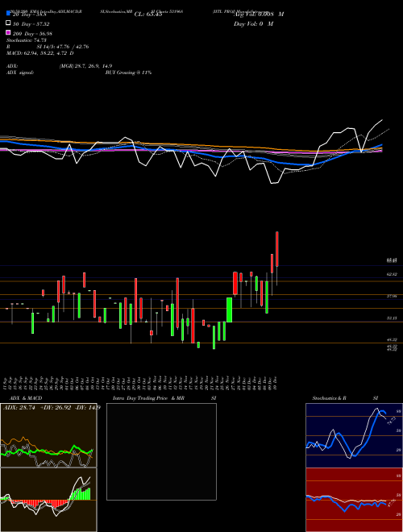Click the 'Avg Vol: 0.008 M' text

[x=259, y=15]
